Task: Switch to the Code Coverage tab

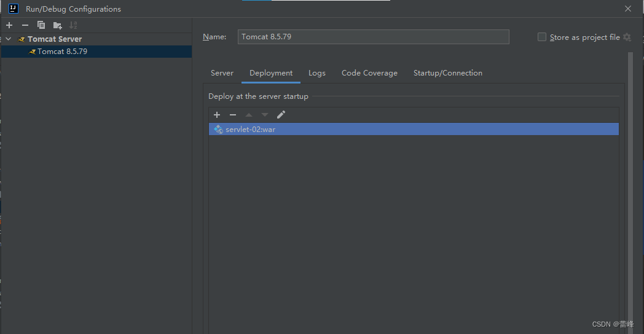Action: pyautogui.click(x=370, y=73)
